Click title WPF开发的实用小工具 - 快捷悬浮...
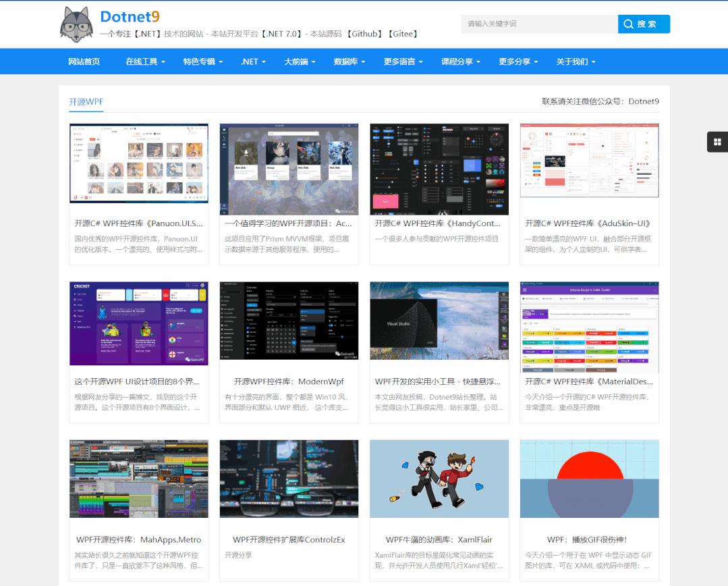 [x=438, y=381]
